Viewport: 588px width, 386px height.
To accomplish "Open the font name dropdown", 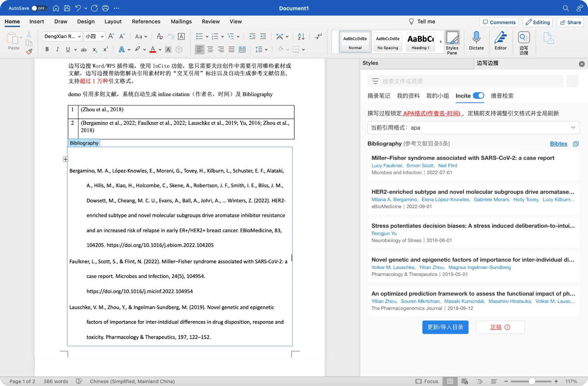I will pyautogui.click(x=79, y=36).
